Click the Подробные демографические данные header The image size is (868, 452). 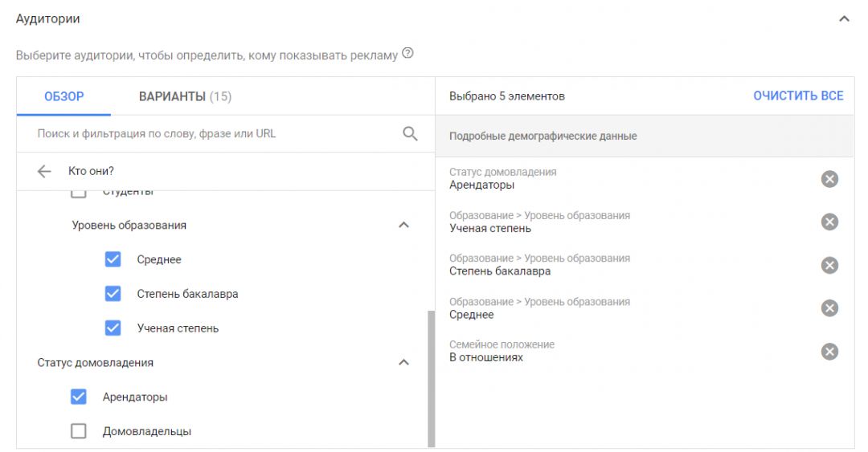645,136
